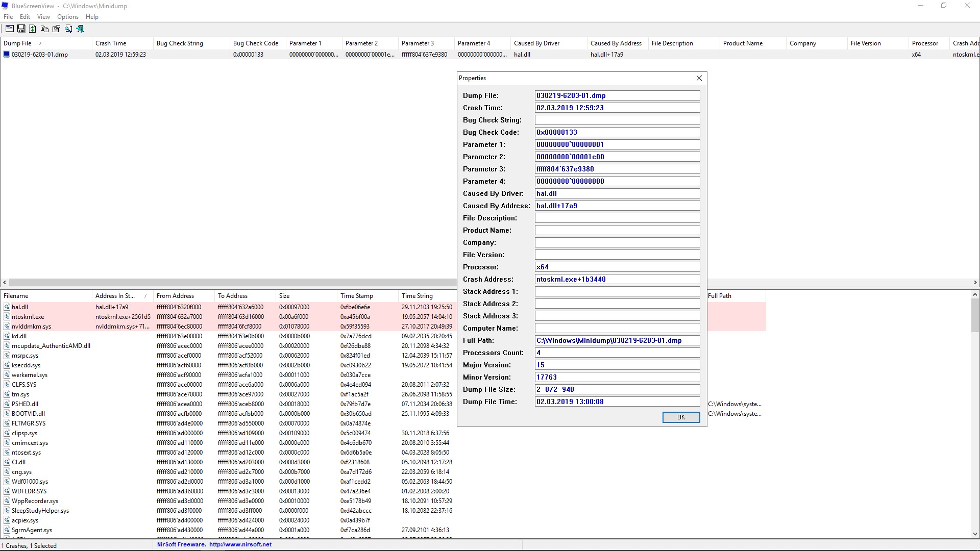Click the lower pane vertical scrollbar down arrow
Image resolution: width=980 pixels, height=551 pixels.
pos(975,534)
